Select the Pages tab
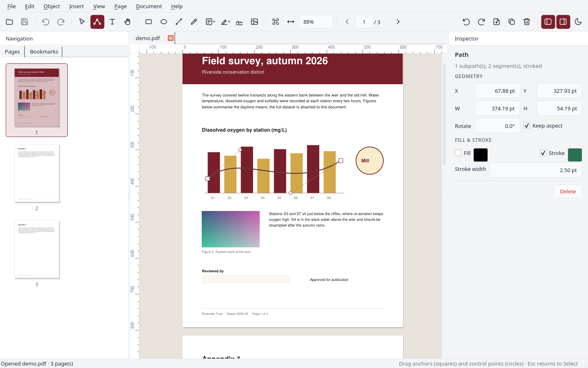The width and height of the screenshot is (588, 368). coord(12,52)
